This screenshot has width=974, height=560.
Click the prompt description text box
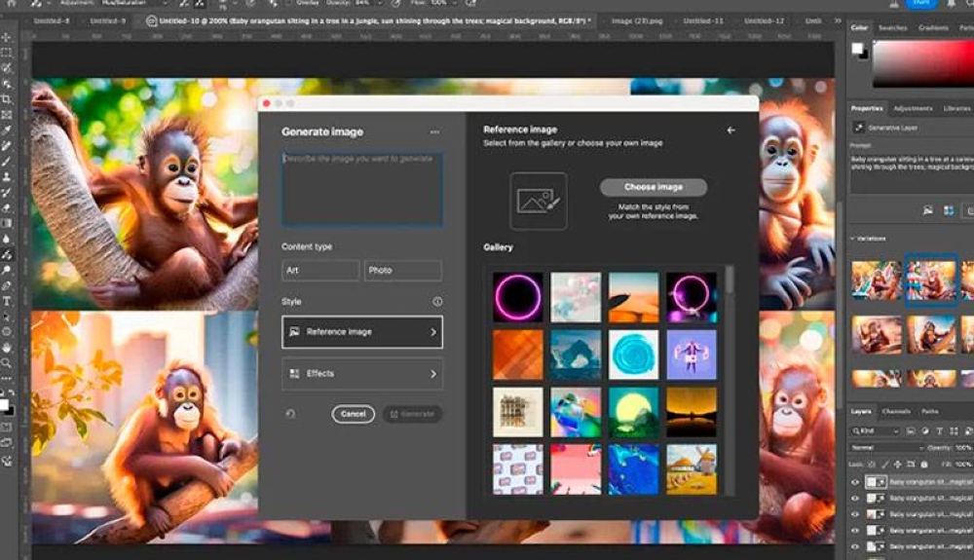point(362,188)
